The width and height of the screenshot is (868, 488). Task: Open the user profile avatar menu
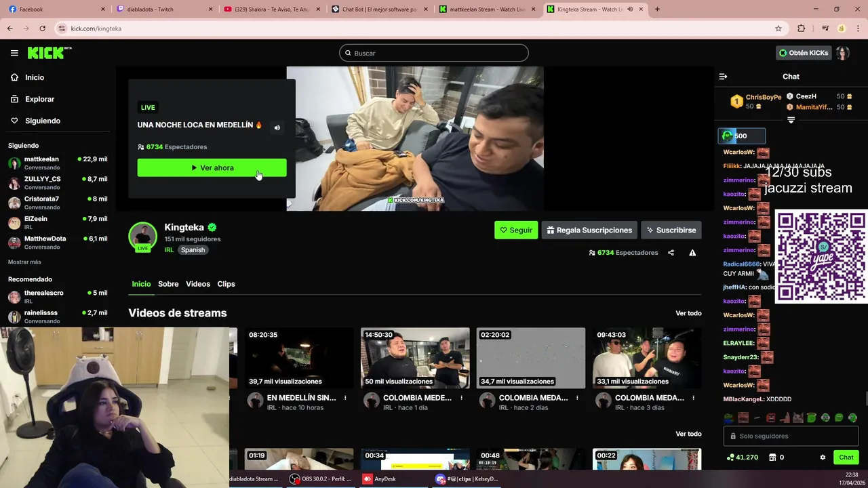pos(842,53)
